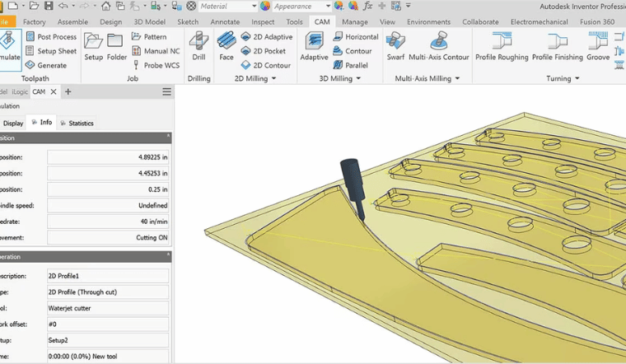Click Generate toolpath
The height and width of the screenshot is (364, 626).
(x=46, y=65)
